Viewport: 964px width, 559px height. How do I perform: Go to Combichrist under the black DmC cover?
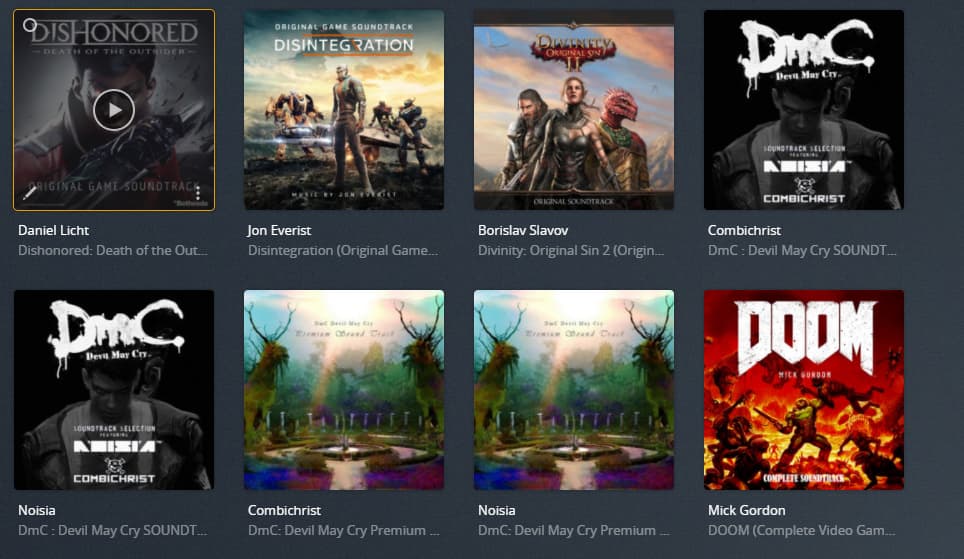click(x=744, y=231)
